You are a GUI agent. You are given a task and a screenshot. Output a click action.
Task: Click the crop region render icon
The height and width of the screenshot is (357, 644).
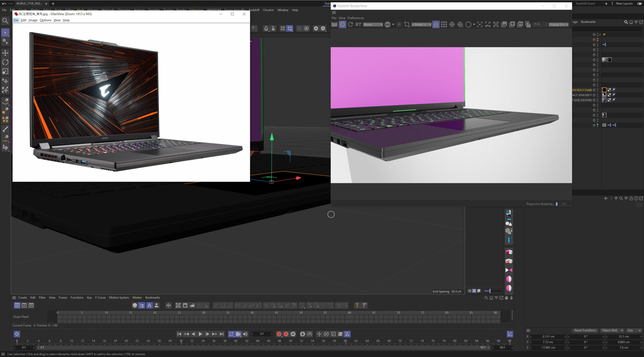tap(407, 24)
